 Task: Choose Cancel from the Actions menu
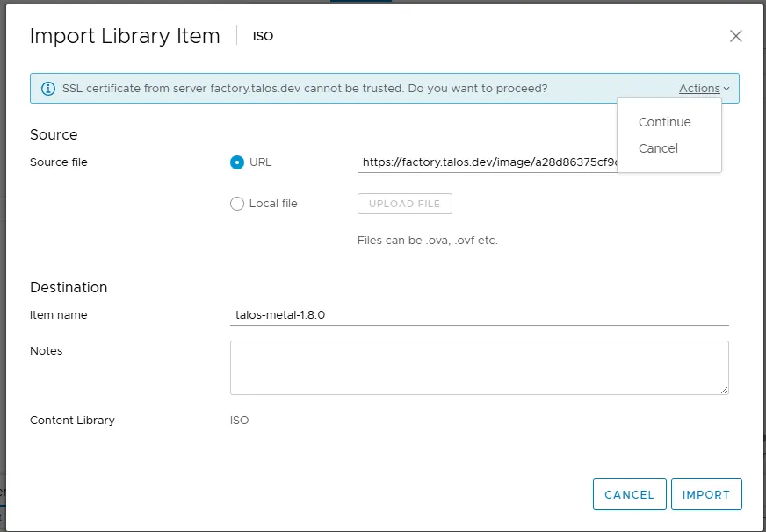click(658, 148)
